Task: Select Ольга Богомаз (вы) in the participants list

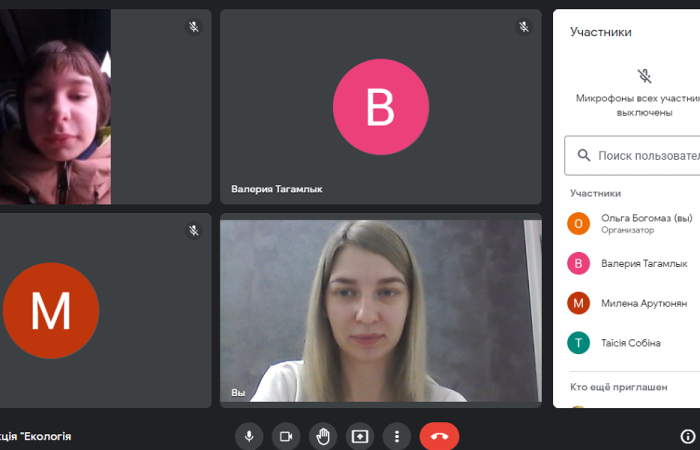Action: pyautogui.click(x=644, y=223)
